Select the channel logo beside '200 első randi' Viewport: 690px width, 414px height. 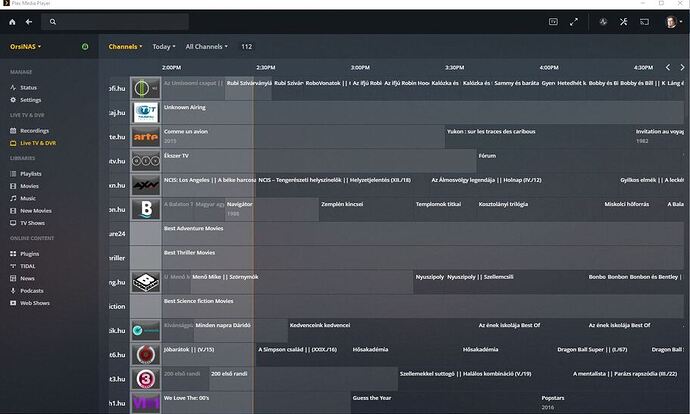click(x=146, y=379)
